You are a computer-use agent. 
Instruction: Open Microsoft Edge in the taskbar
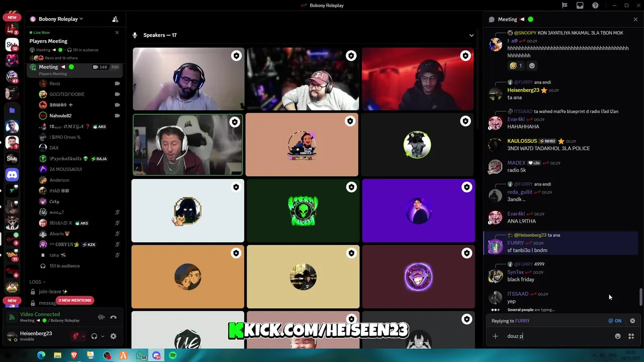pyautogui.click(x=41, y=355)
